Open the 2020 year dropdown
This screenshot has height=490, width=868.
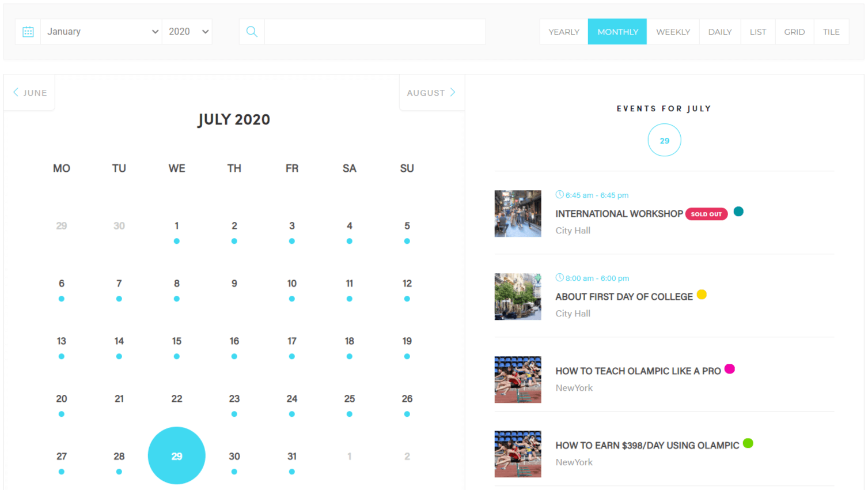(x=187, y=32)
